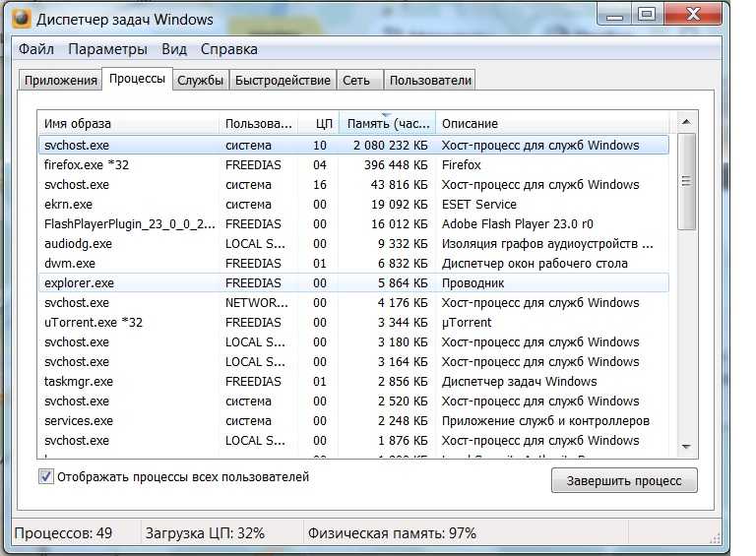Open the Параметры menu
The height and width of the screenshot is (556, 756).
(107, 49)
